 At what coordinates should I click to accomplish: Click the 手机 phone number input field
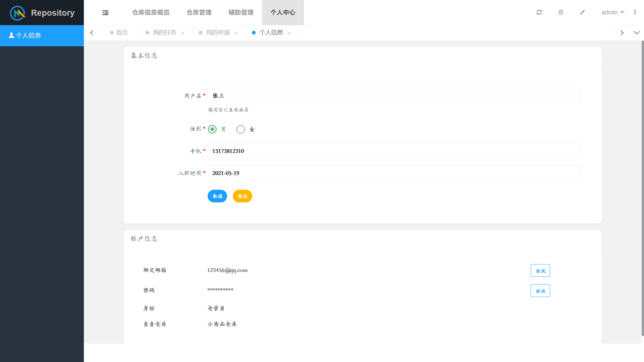coord(394,151)
